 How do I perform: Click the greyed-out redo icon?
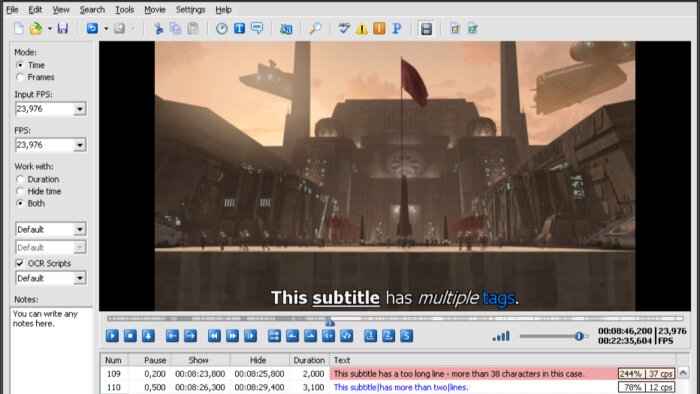coord(119,29)
